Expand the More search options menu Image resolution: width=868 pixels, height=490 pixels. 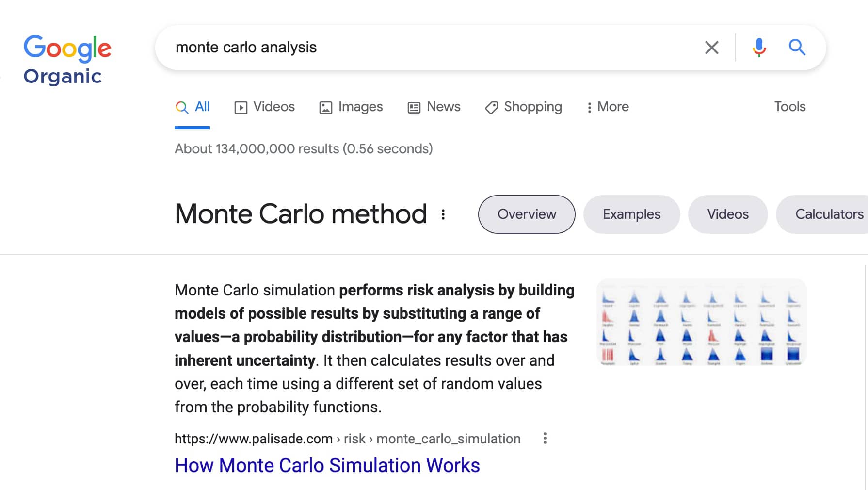pos(608,107)
